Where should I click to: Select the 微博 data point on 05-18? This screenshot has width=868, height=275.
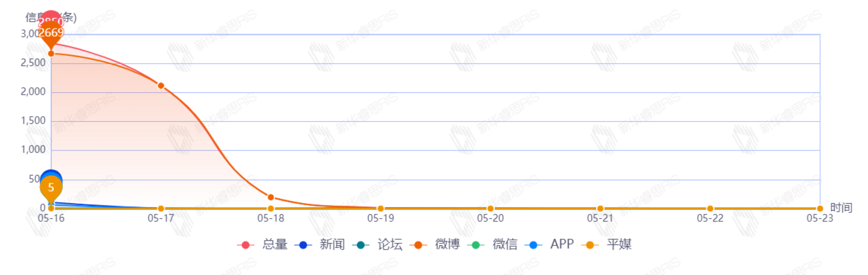pos(271,197)
